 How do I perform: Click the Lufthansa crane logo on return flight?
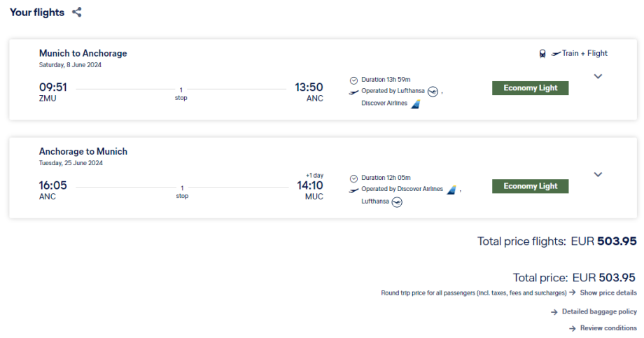[x=398, y=202]
